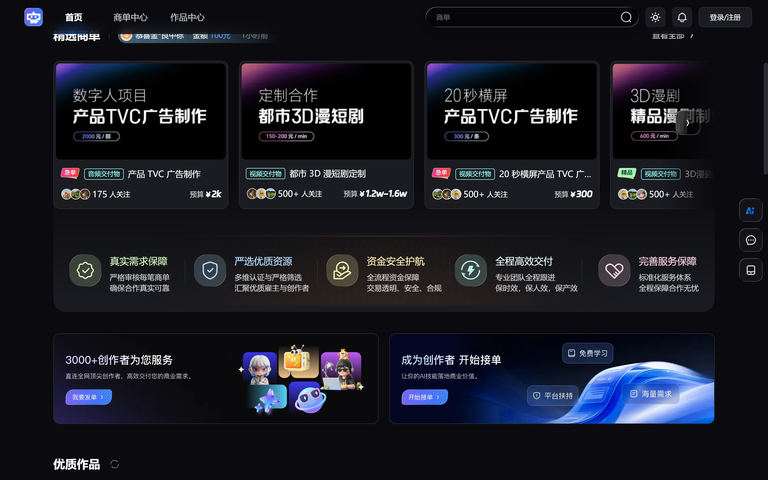
Task: Click the 开始接单 button
Action: pyautogui.click(x=425, y=397)
